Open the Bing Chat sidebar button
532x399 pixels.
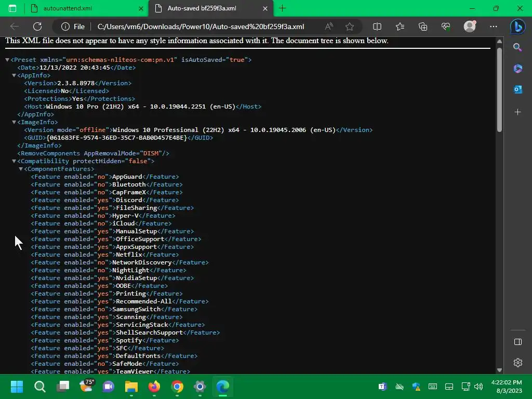tap(518, 26)
